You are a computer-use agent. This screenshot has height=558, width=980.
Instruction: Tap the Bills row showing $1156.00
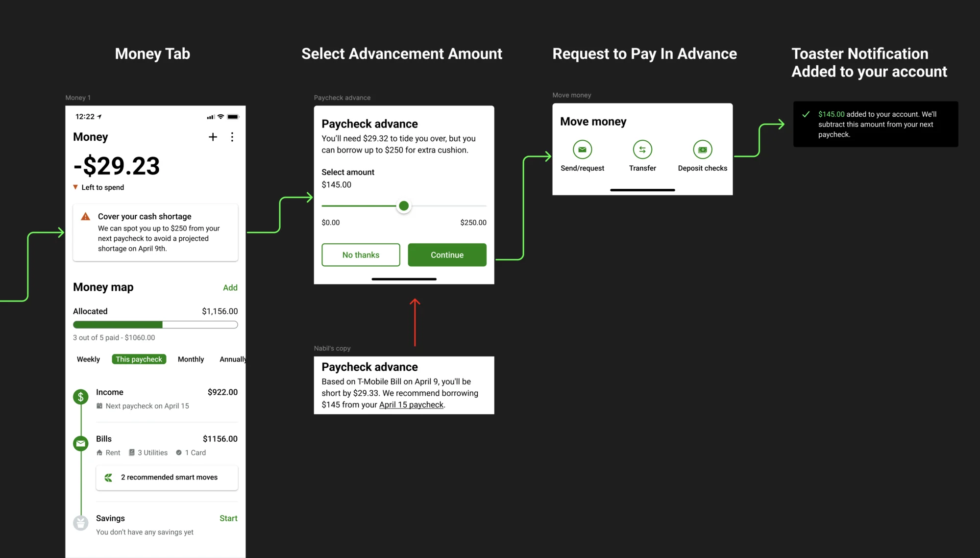(x=167, y=445)
